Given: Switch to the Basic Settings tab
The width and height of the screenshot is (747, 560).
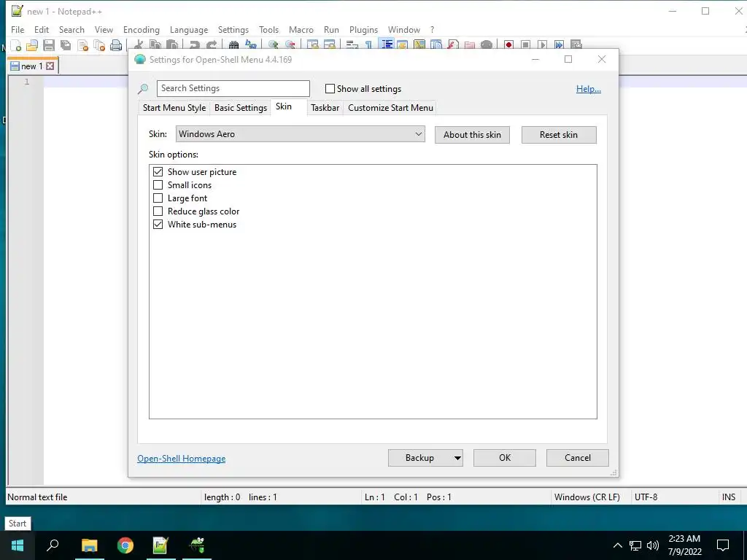Looking at the screenshot, I should [x=241, y=108].
